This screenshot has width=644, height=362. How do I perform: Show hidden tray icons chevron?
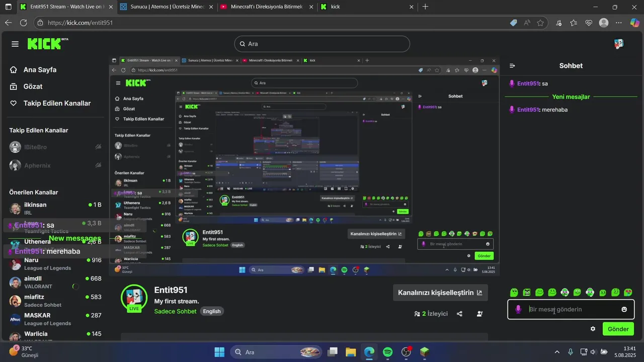pyautogui.click(x=557, y=352)
